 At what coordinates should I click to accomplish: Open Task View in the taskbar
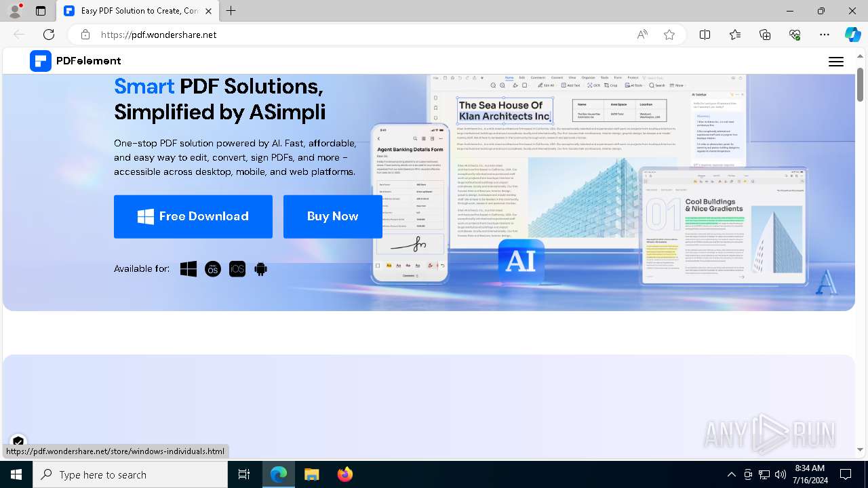pyautogui.click(x=244, y=474)
